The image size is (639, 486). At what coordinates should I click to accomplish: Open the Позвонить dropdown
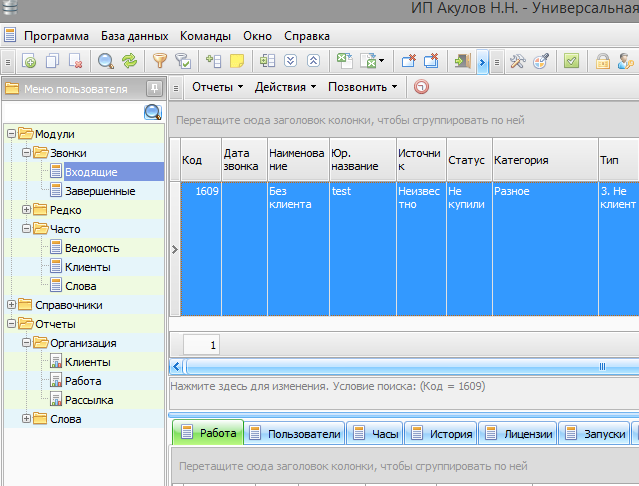[363, 87]
